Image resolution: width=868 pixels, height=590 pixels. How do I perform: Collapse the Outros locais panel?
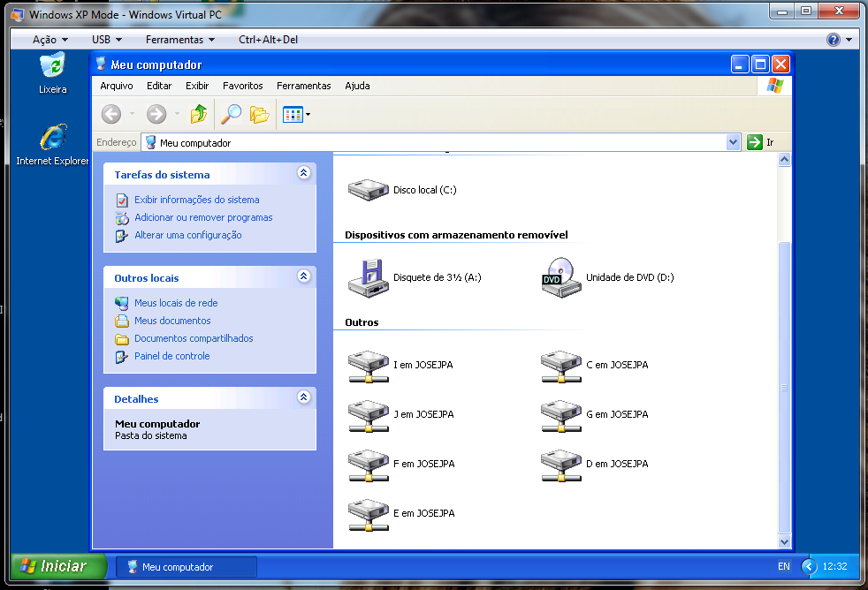pyautogui.click(x=304, y=276)
